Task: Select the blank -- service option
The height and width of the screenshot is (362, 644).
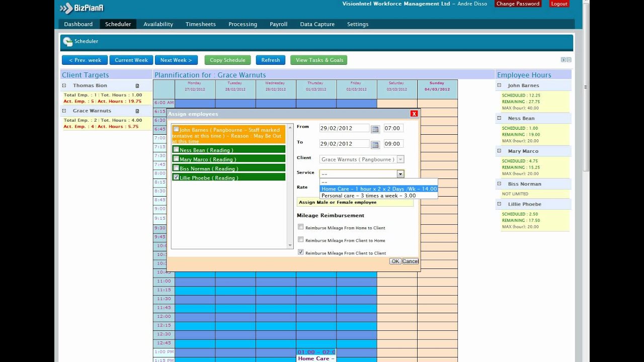Action: click(379, 182)
